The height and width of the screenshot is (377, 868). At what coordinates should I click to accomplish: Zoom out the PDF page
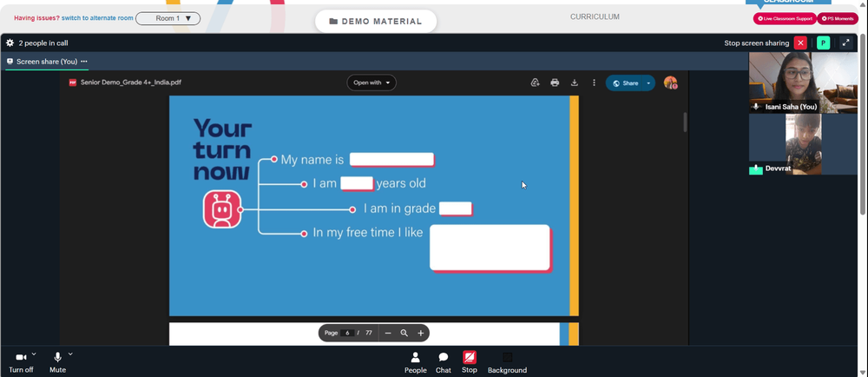(388, 333)
